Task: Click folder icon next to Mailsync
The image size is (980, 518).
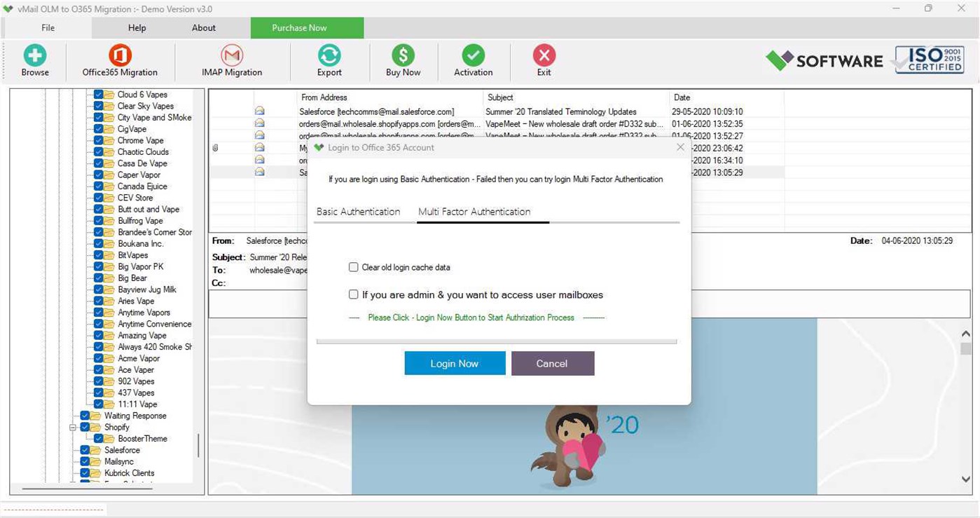Action: point(96,462)
